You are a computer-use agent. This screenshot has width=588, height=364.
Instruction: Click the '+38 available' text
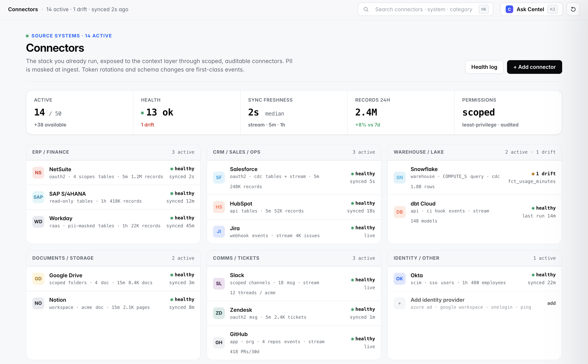(50, 125)
